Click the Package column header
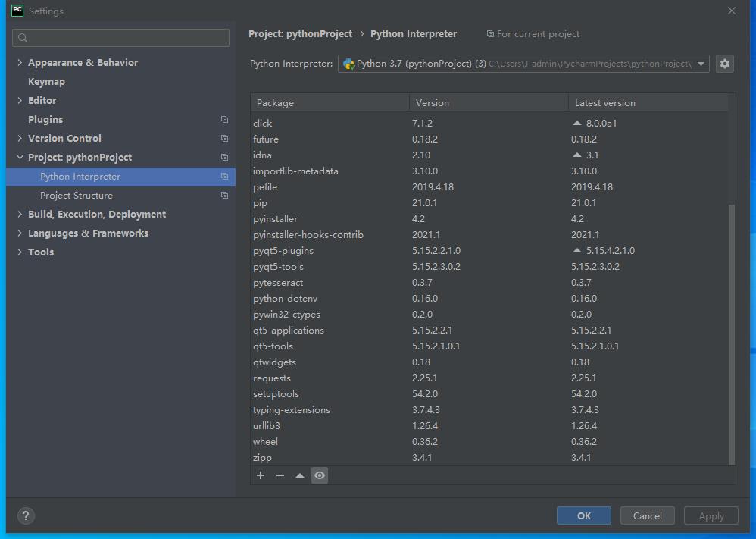 pyautogui.click(x=330, y=103)
